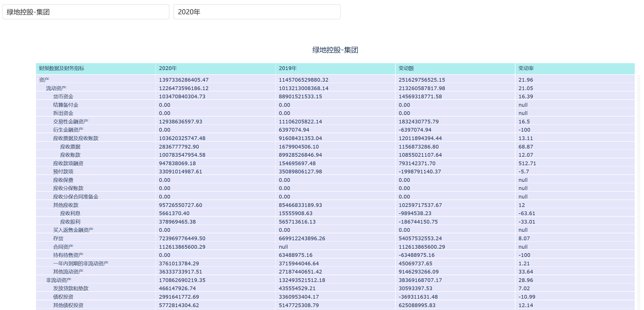Click the value 5147725308.79
This screenshot has width=644, height=310.
(x=299, y=305)
